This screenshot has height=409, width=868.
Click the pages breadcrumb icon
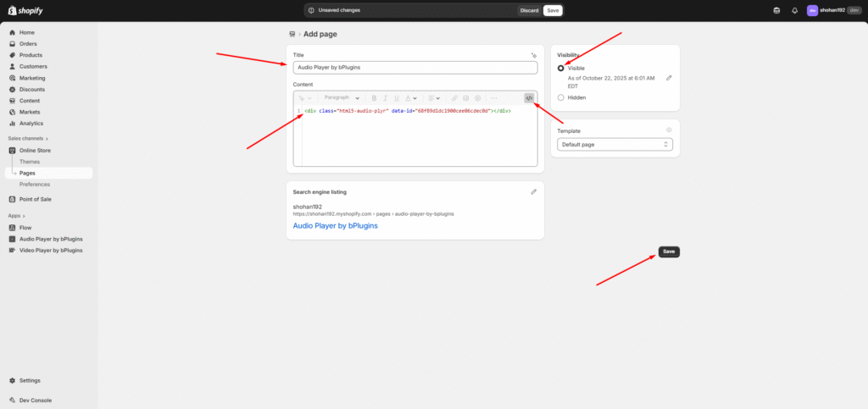click(x=293, y=35)
